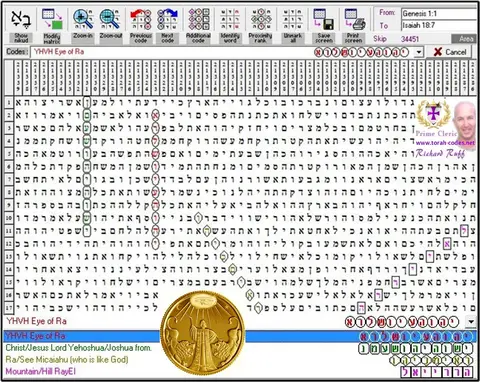Viewport: 480px width, 382px height.
Task: Click matrix row header number 1
Action: 9,102
